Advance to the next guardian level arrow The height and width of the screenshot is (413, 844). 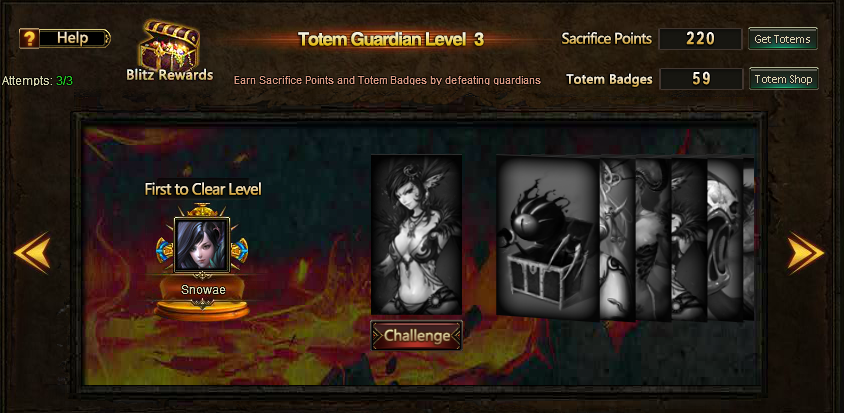coord(806,253)
